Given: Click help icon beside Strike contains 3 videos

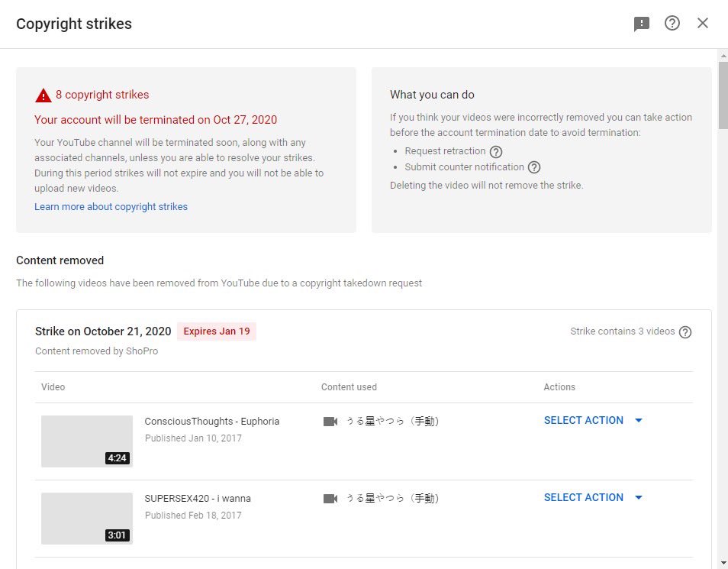Looking at the screenshot, I should (x=685, y=332).
